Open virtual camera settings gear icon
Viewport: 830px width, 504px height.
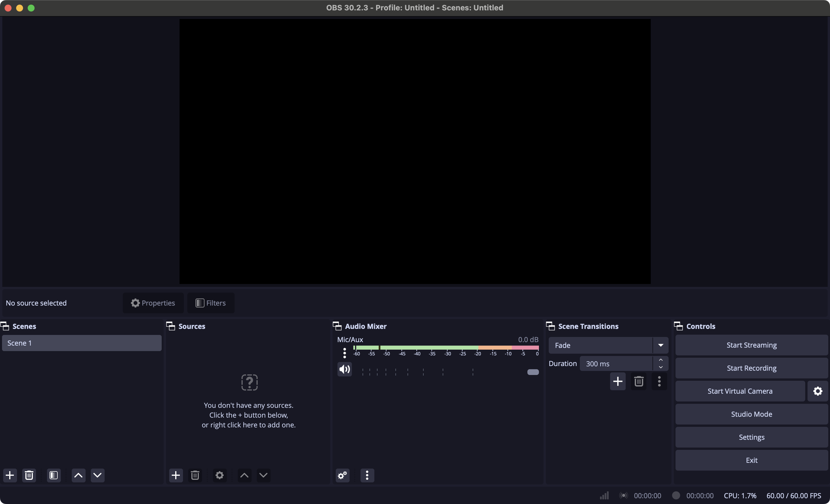click(x=818, y=391)
